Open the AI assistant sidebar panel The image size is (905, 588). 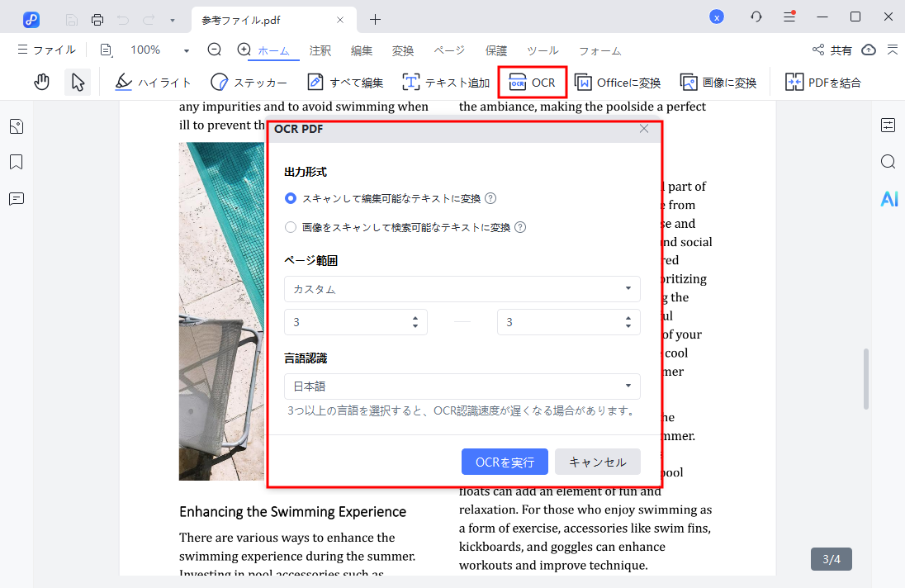(888, 198)
